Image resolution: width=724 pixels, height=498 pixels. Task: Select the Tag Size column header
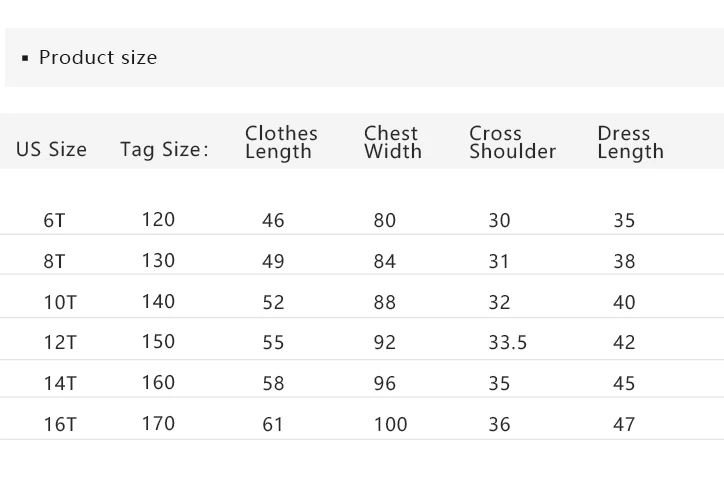[164, 150]
